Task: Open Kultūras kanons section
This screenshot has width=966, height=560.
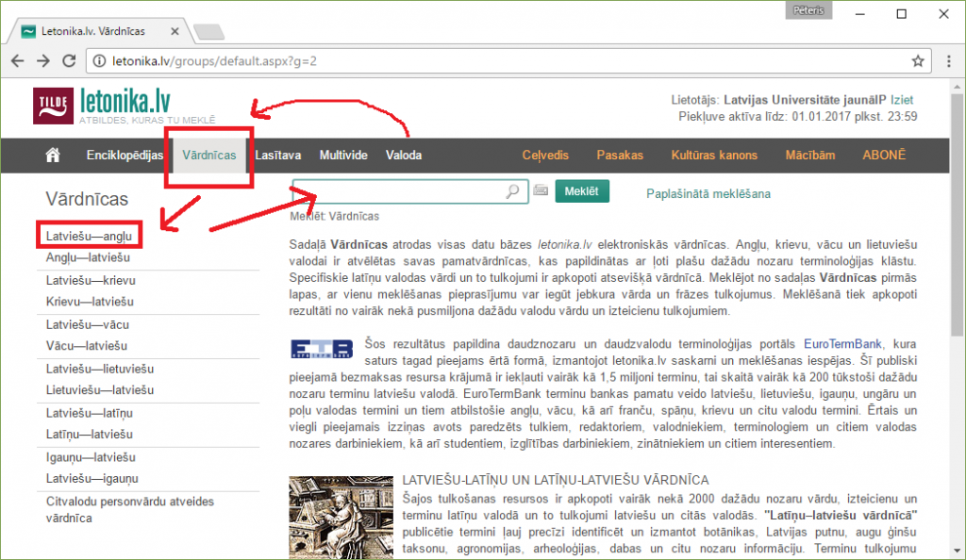Action: point(714,155)
